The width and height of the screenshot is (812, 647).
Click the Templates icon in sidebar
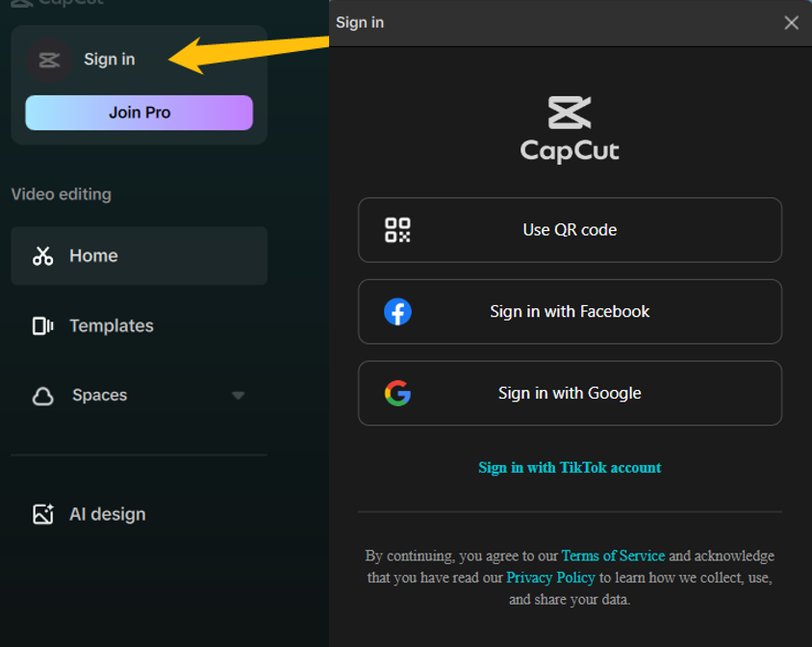[x=42, y=325]
